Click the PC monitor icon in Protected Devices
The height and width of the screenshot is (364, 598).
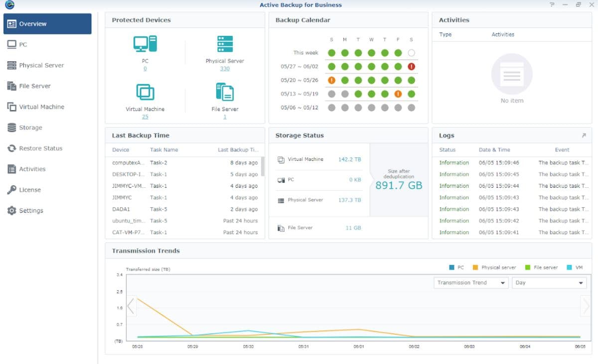[145, 44]
